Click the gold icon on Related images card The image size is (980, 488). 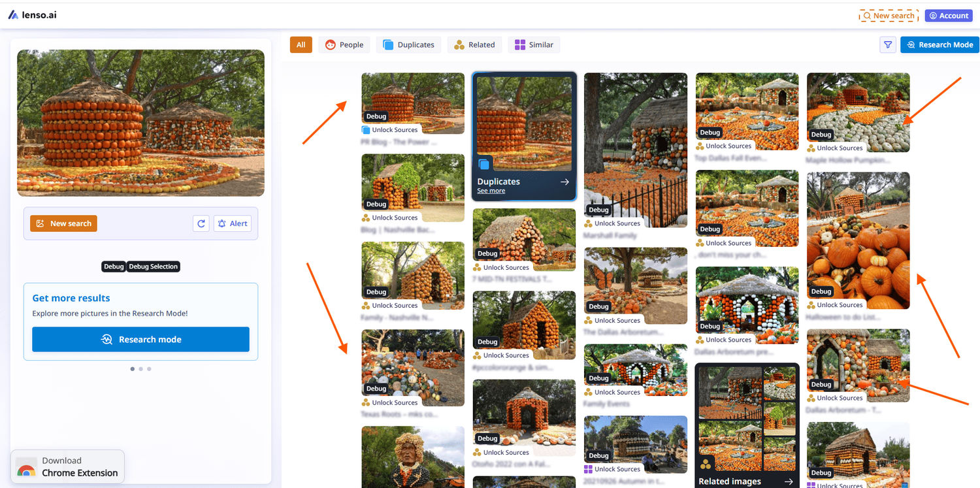(706, 464)
